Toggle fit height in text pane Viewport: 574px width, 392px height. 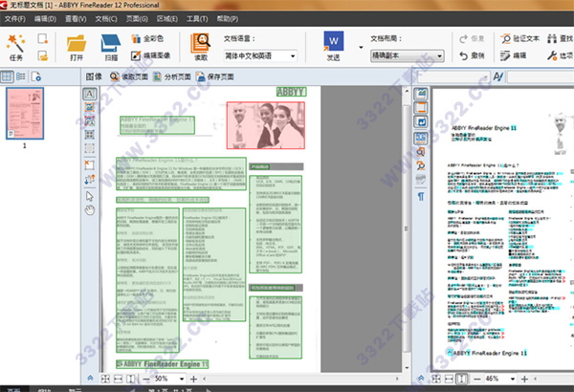point(462,380)
